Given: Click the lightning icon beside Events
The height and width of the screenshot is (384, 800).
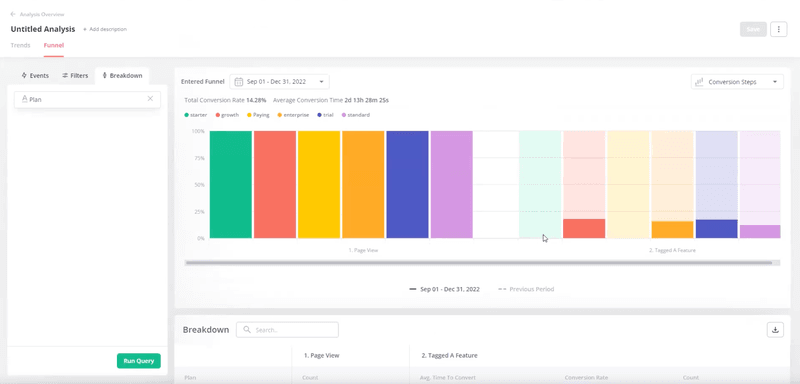Looking at the screenshot, I should [x=24, y=75].
